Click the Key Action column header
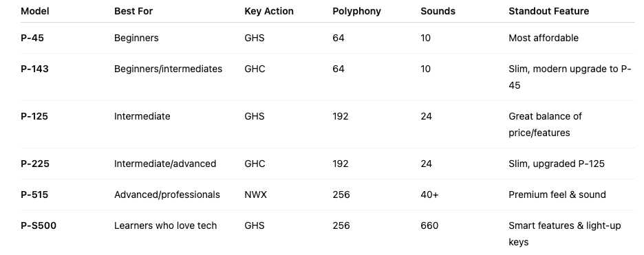Image resolution: width=644 pixels, height=255 pixels. tap(269, 11)
